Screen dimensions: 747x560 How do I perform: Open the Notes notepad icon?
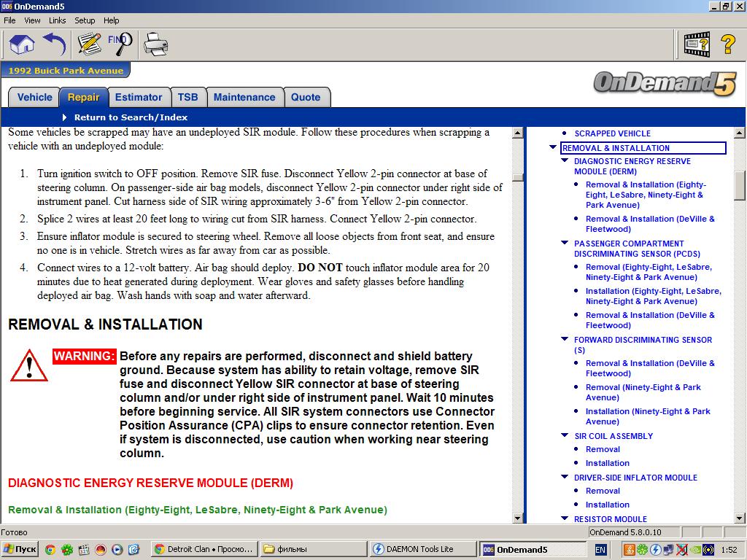[89, 44]
